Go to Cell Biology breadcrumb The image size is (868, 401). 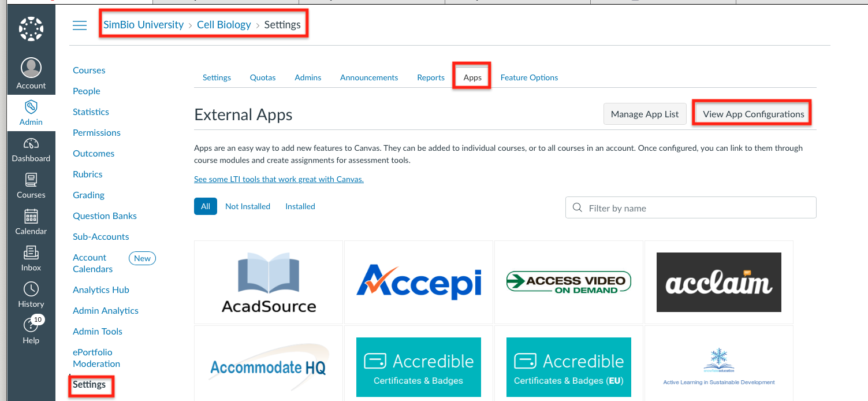pos(224,25)
